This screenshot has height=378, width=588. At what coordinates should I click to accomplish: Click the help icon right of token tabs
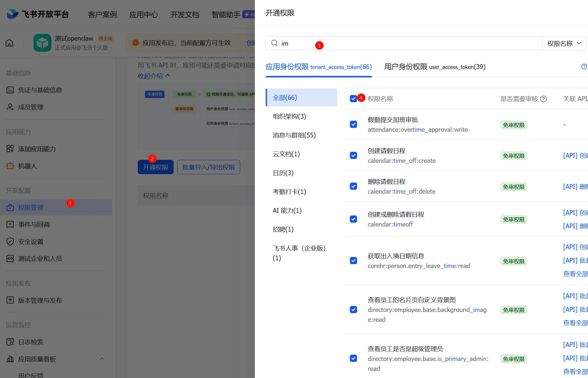pyautogui.click(x=584, y=67)
